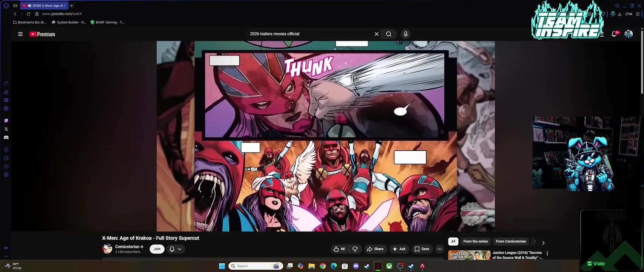Click the Windows taskbar Search box

(256, 266)
